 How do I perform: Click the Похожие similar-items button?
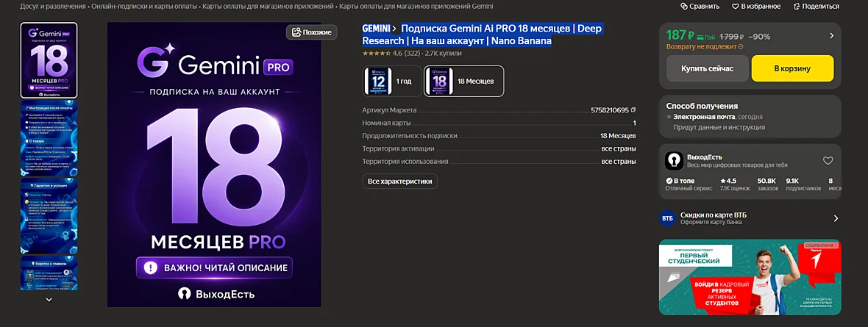tap(312, 32)
